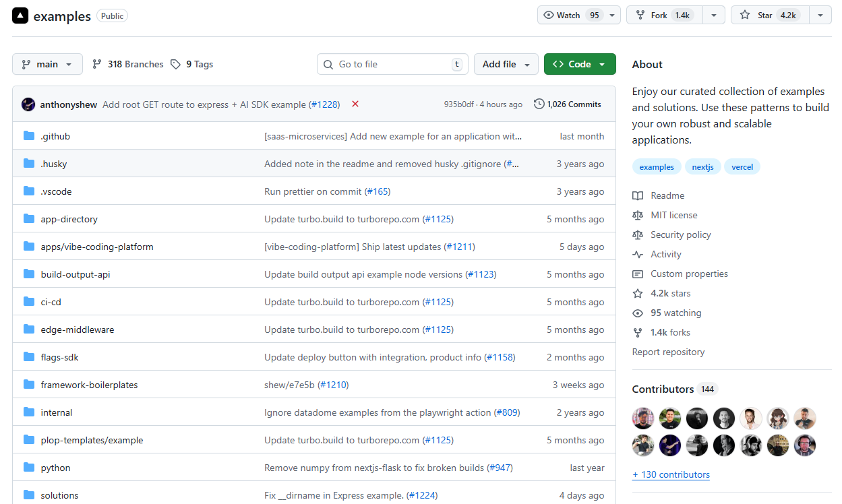Select the examples topic tag
Image resolution: width=842 pixels, height=504 pixels.
[x=657, y=166]
